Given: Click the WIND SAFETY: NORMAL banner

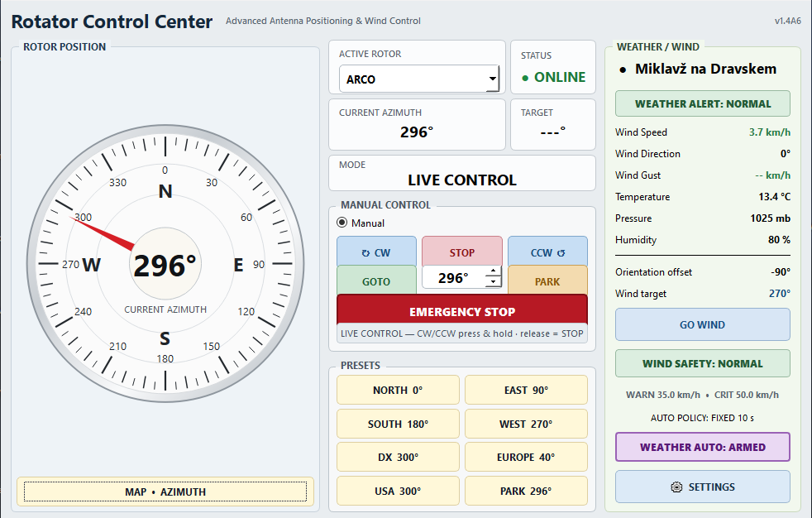Looking at the screenshot, I should tap(703, 363).
